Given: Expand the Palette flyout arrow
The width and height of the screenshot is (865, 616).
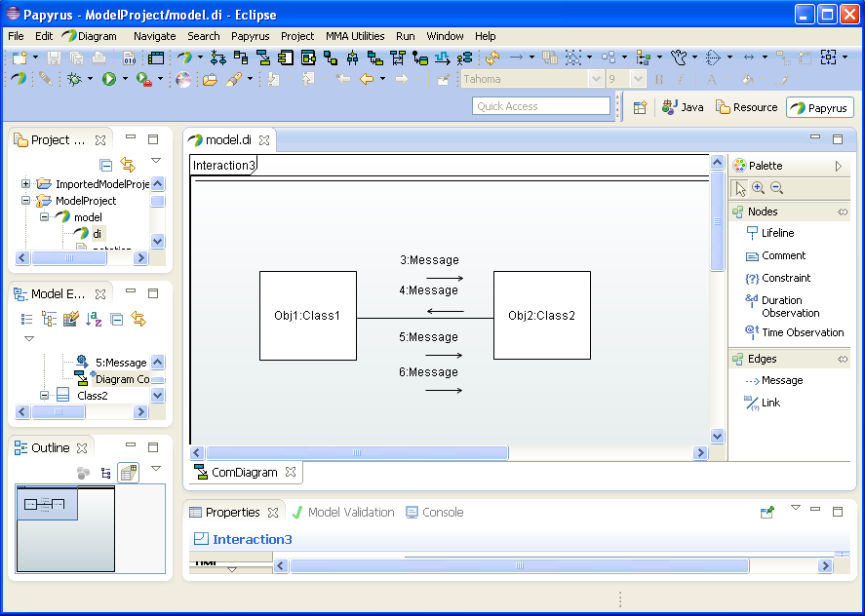Looking at the screenshot, I should click(839, 166).
